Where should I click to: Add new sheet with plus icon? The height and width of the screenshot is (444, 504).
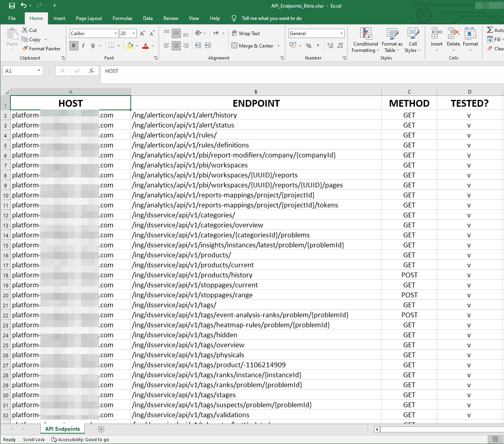click(101, 429)
